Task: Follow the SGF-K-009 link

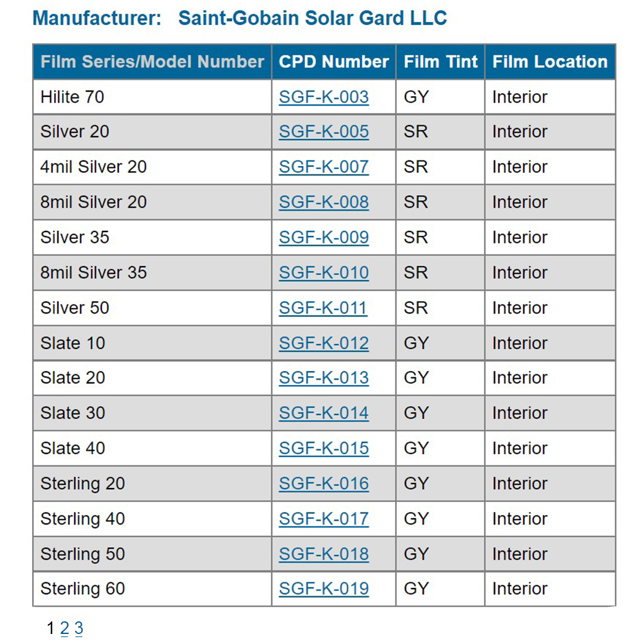Action: (x=324, y=238)
